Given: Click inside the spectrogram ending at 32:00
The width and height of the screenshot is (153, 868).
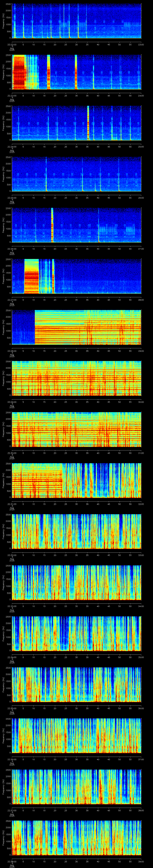Looking at the screenshot, I should point(77,481).
